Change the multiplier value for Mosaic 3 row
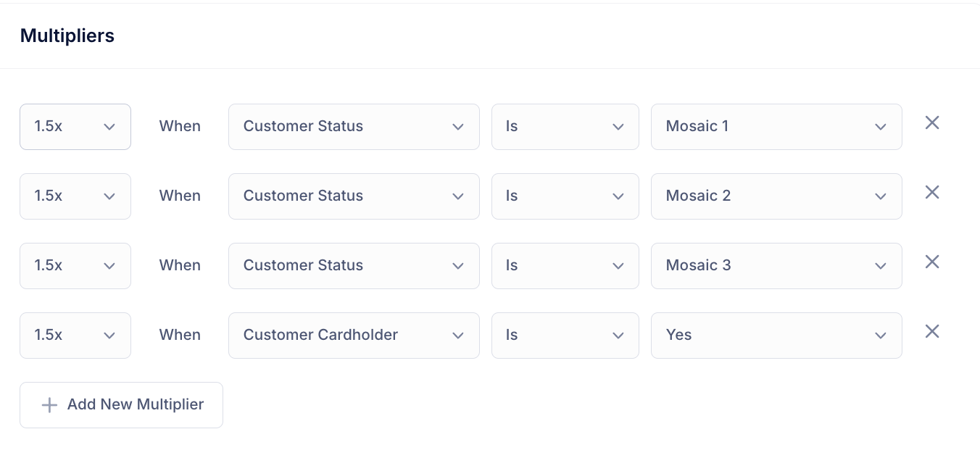The image size is (980, 458). pos(75,266)
